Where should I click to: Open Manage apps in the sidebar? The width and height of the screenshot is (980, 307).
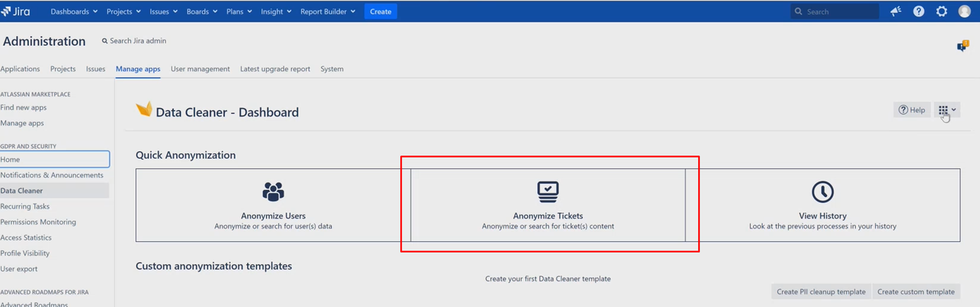pos(22,123)
